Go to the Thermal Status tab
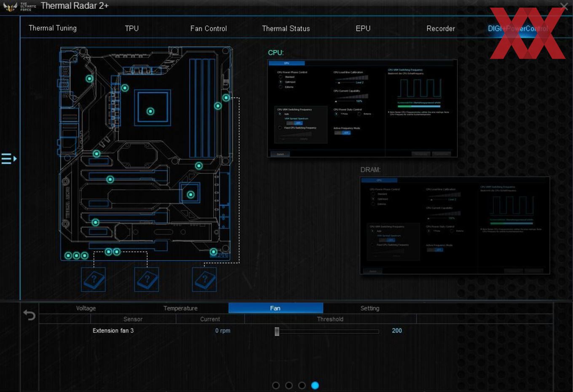The height and width of the screenshot is (392, 573). [286, 28]
